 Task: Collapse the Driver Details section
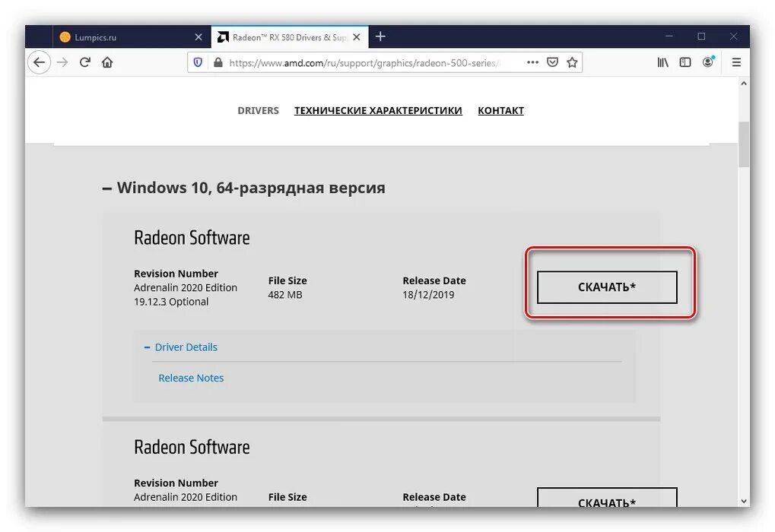pos(181,347)
